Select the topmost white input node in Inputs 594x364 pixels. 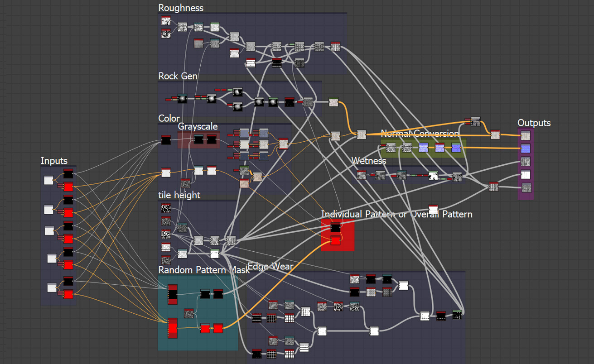[x=48, y=180]
